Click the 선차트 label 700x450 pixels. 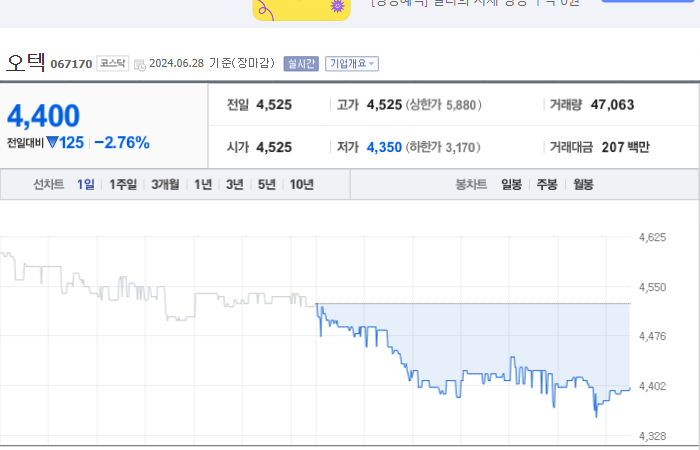(x=49, y=184)
